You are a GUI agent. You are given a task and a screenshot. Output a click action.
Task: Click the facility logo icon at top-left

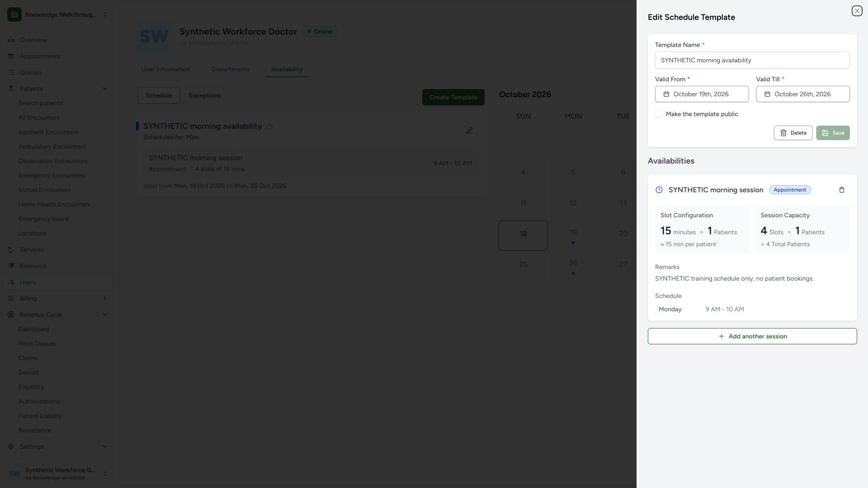point(14,14)
